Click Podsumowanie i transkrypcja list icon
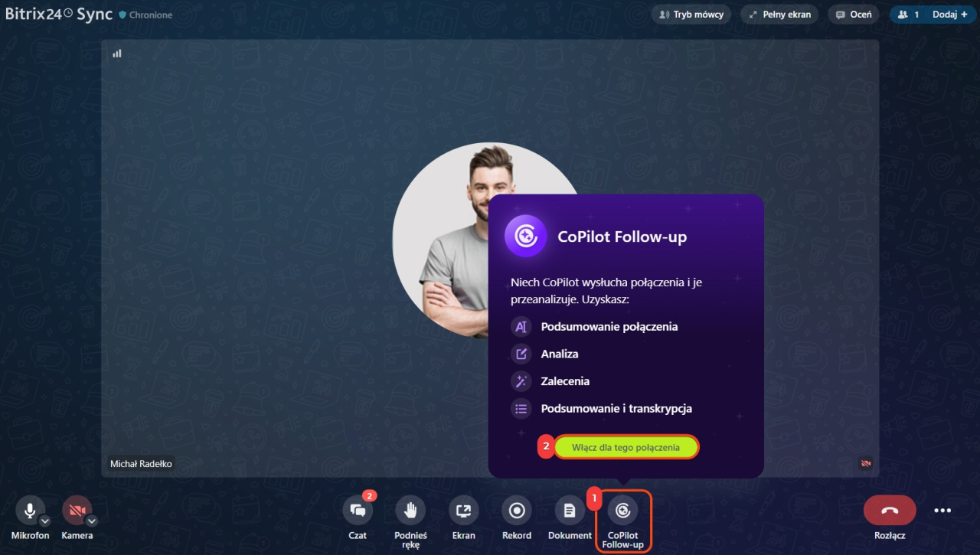 tap(521, 409)
